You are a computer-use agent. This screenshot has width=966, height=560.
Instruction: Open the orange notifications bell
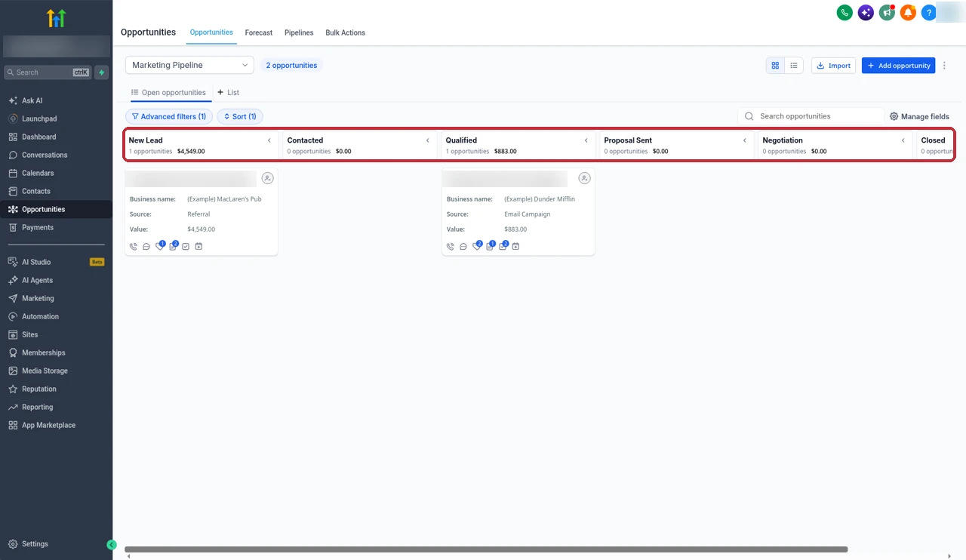click(908, 13)
